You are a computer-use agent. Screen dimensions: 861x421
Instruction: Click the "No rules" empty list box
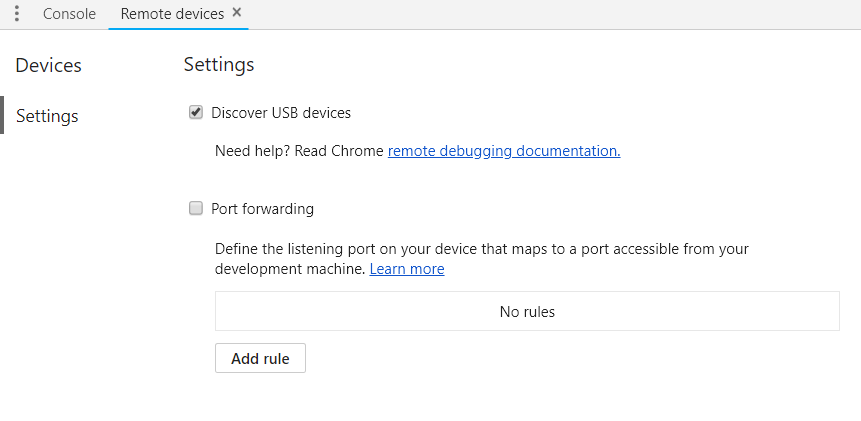[x=527, y=311]
